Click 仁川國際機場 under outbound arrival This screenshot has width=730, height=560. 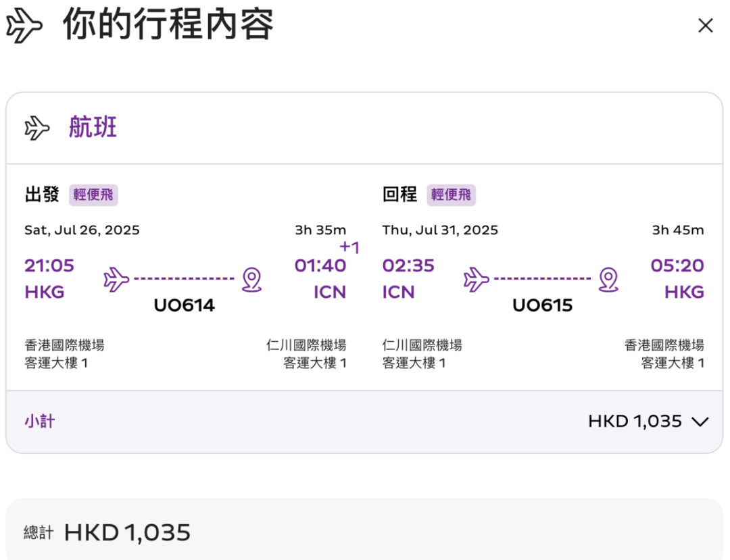click(306, 345)
